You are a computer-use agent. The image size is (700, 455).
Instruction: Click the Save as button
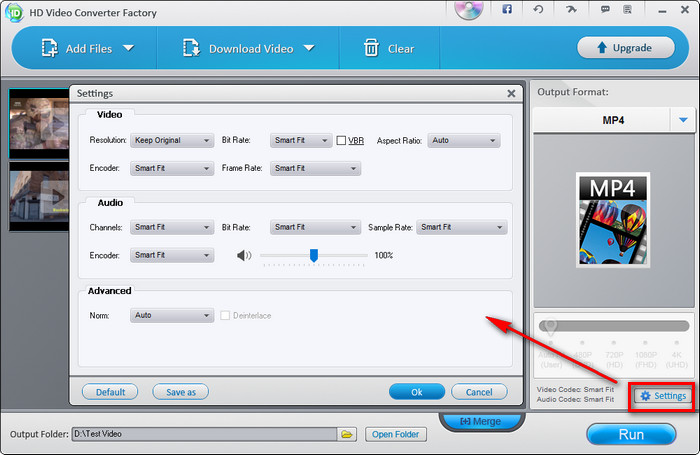[x=180, y=392]
